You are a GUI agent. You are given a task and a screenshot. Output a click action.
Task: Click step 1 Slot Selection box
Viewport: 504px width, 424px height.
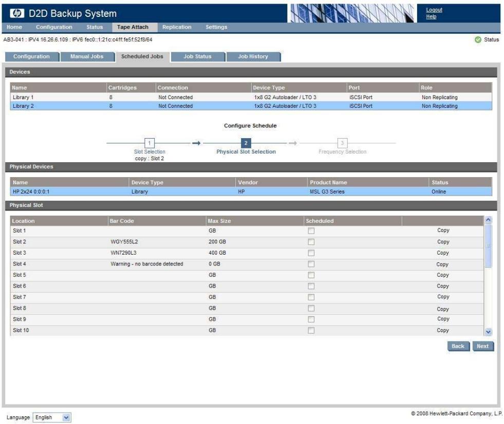pos(150,143)
